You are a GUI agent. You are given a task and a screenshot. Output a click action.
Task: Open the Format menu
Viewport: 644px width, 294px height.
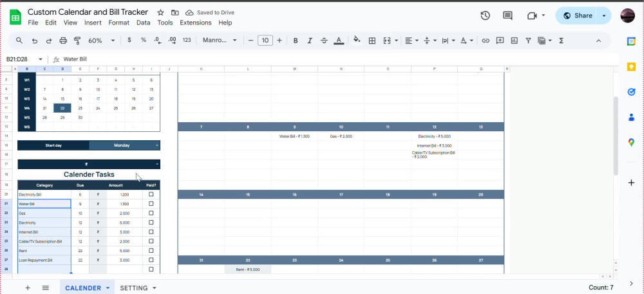click(x=118, y=23)
